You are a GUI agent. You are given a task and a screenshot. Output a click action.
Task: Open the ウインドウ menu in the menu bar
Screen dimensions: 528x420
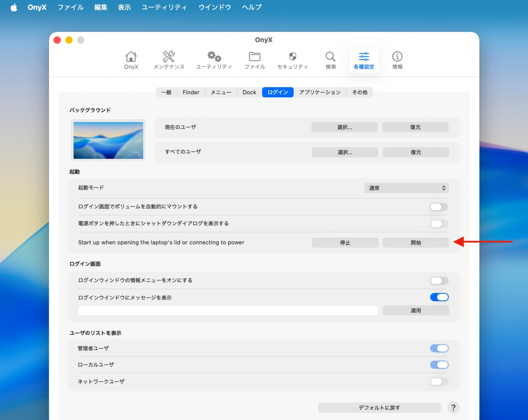tap(214, 7)
